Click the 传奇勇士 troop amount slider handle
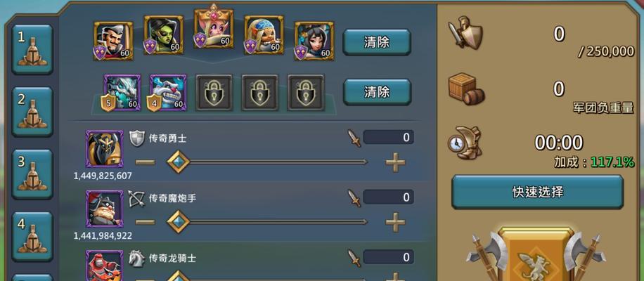 coord(179,162)
